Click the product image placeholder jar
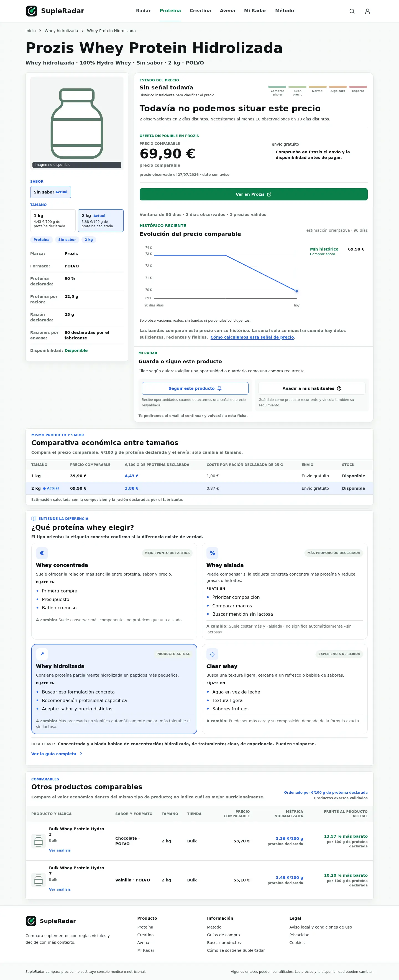The image size is (399, 980). [x=77, y=123]
